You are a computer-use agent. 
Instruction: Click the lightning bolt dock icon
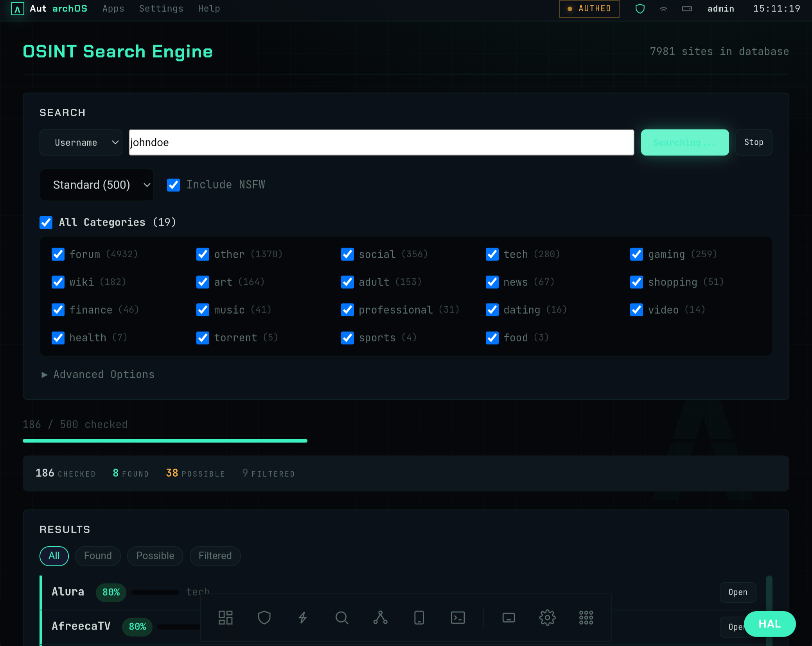click(x=303, y=618)
